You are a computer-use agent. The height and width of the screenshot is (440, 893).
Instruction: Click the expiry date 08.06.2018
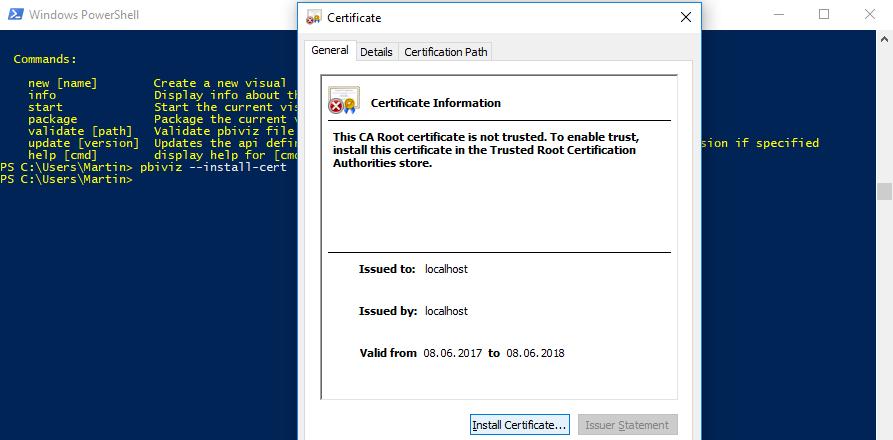[x=535, y=353]
